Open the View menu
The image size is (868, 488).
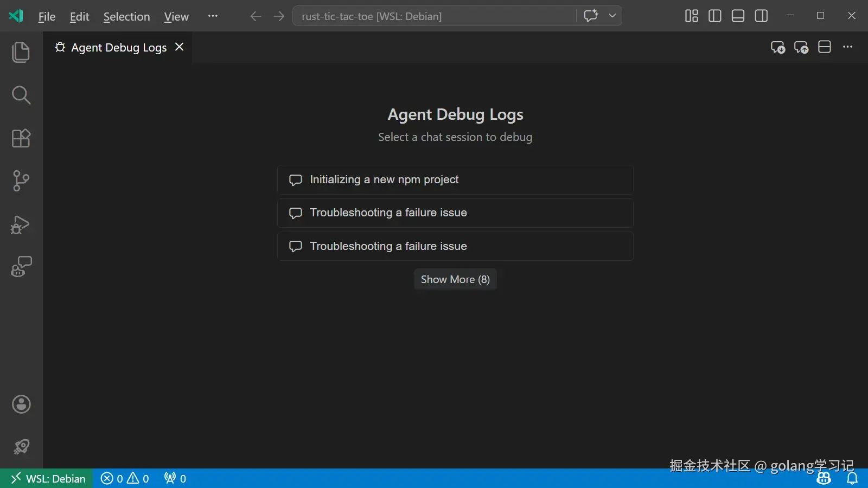coord(176,16)
